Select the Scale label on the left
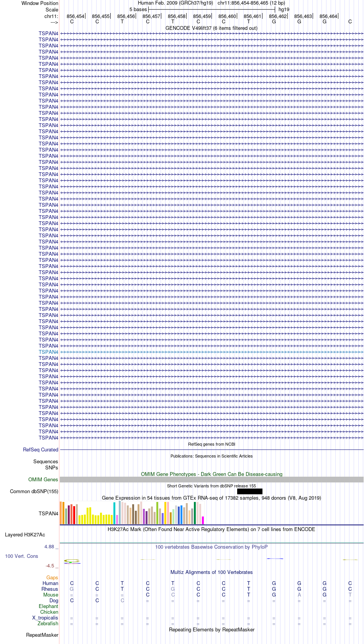Image resolution: width=364 pixels, height=644 pixels. pyautogui.click(x=52, y=10)
